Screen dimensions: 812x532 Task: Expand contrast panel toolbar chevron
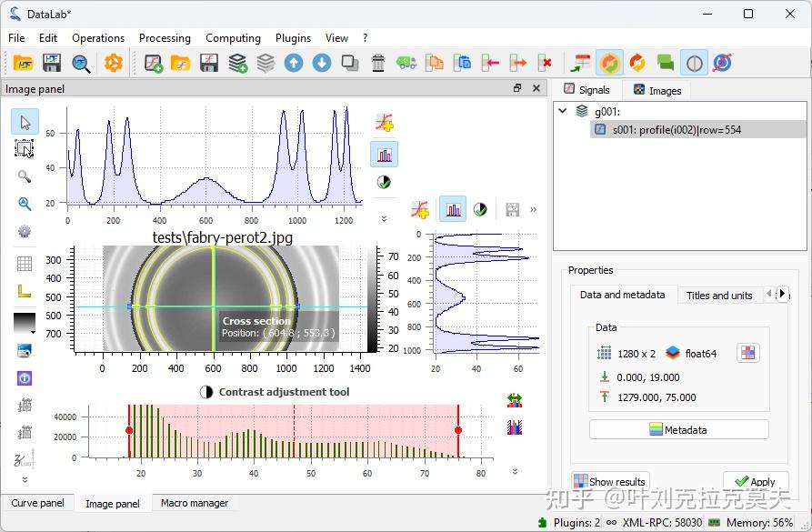click(515, 471)
